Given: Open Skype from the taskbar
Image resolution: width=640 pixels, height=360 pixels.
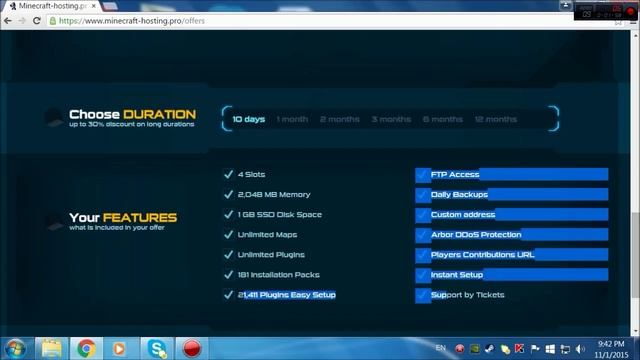Looking at the screenshot, I should click(157, 349).
